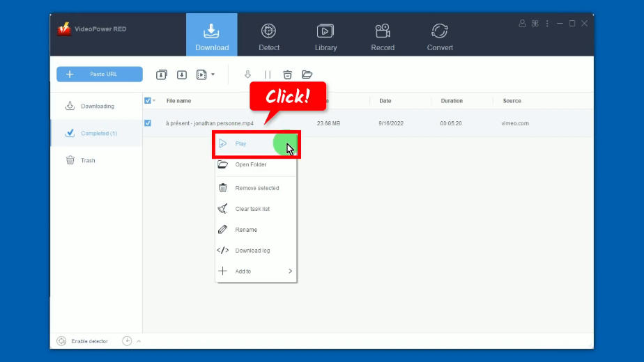Select Remove selected in context menu

click(x=256, y=188)
